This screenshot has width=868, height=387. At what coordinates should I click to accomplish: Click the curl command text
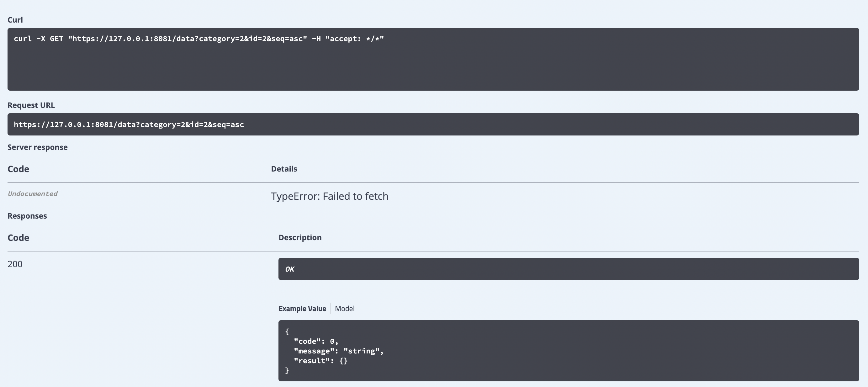click(x=198, y=39)
